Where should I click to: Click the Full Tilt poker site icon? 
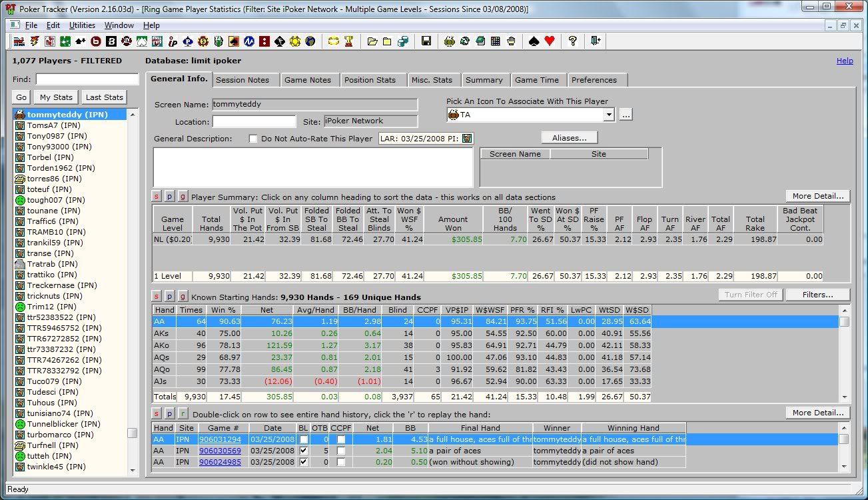tap(157, 41)
